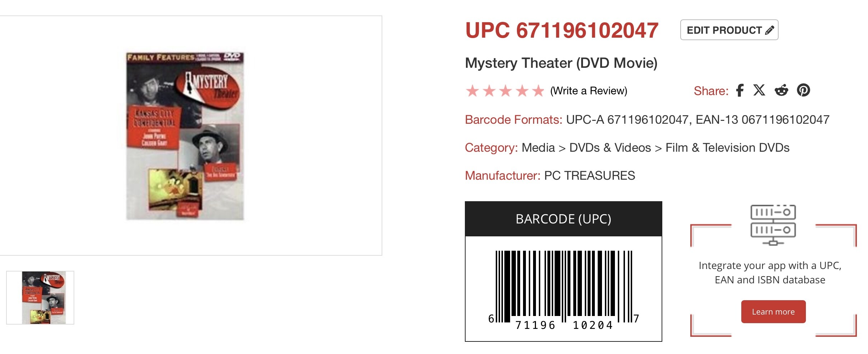Select the third rating star
The height and width of the screenshot is (354, 868).
505,91
